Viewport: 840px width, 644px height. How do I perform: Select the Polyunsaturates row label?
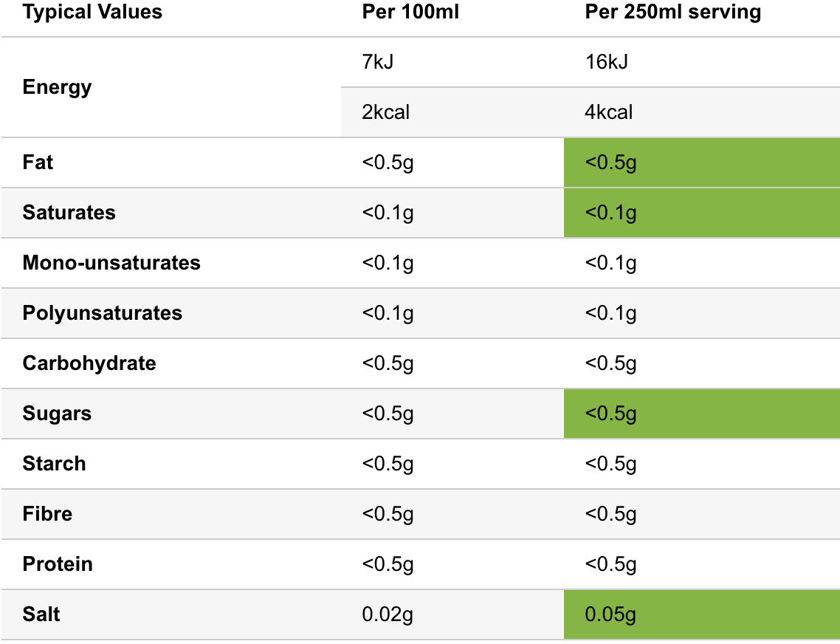(103, 313)
